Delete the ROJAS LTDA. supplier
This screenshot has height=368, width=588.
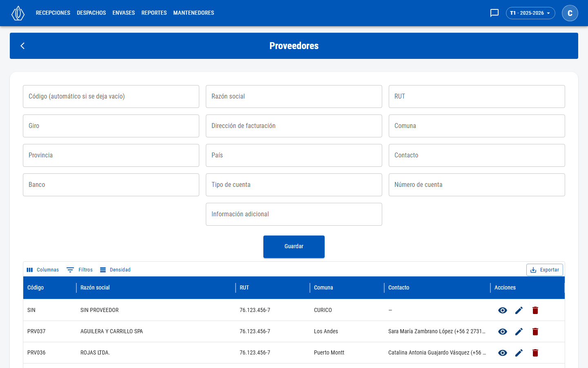[535, 353]
